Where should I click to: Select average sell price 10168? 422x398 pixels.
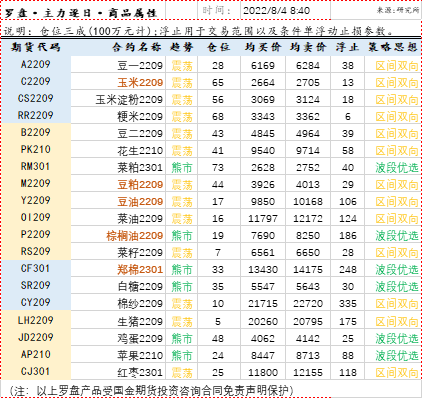click(x=308, y=202)
